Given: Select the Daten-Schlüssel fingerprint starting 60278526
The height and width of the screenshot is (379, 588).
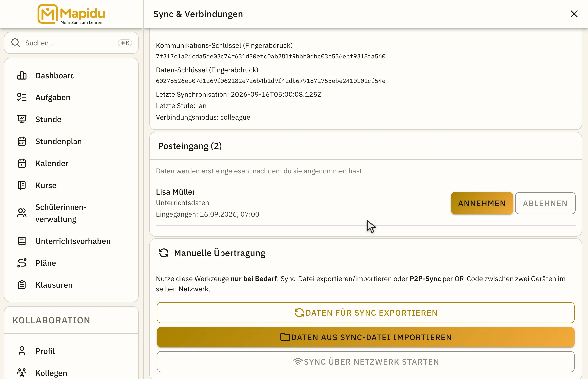Looking at the screenshot, I should coord(271,81).
